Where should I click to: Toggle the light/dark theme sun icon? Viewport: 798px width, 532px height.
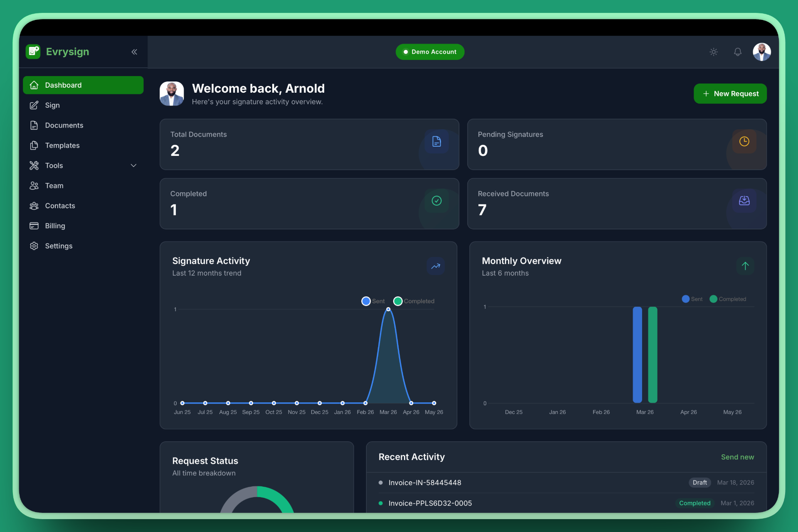click(x=714, y=52)
